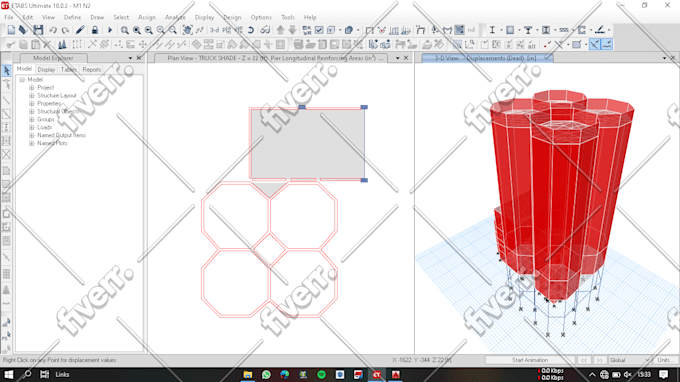This screenshot has height=382, width=680.
Task: Set the 3-d default view
Action: point(214,30)
